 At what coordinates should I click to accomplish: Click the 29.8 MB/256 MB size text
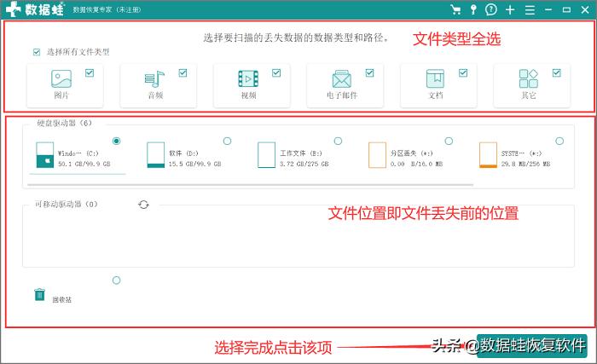(x=526, y=164)
